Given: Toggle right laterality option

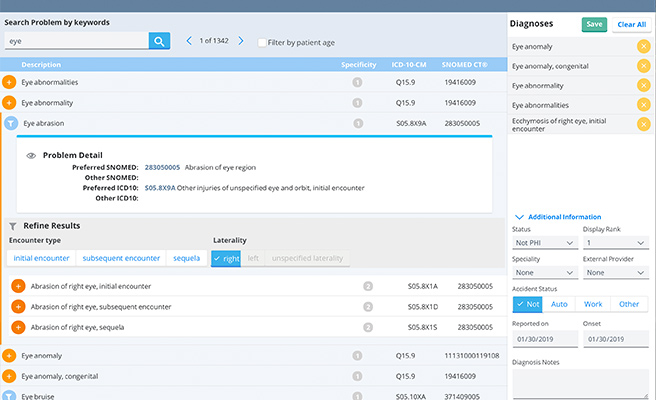Looking at the screenshot, I should coord(226,259).
